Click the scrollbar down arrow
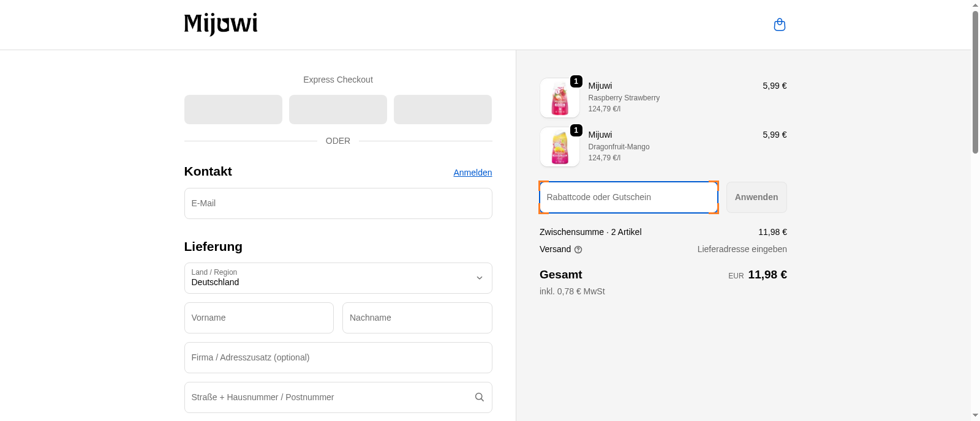Viewport: 980px width, 421px height. coord(975,415)
